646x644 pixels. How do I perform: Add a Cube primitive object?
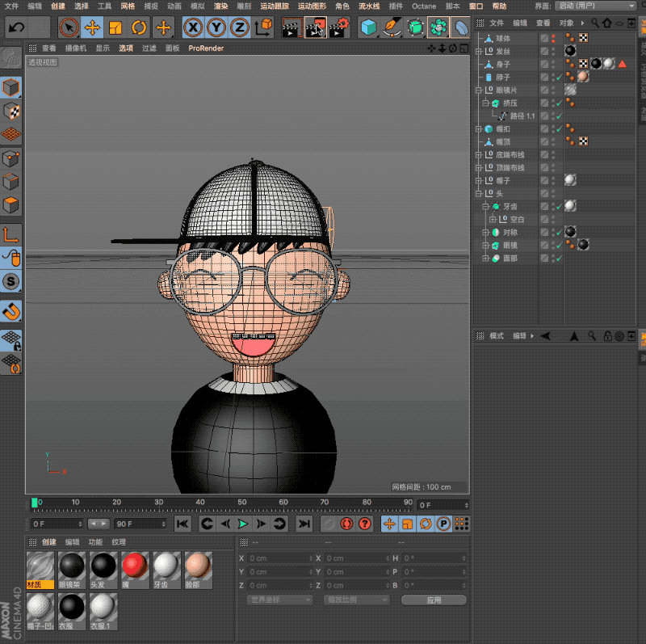(x=368, y=27)
